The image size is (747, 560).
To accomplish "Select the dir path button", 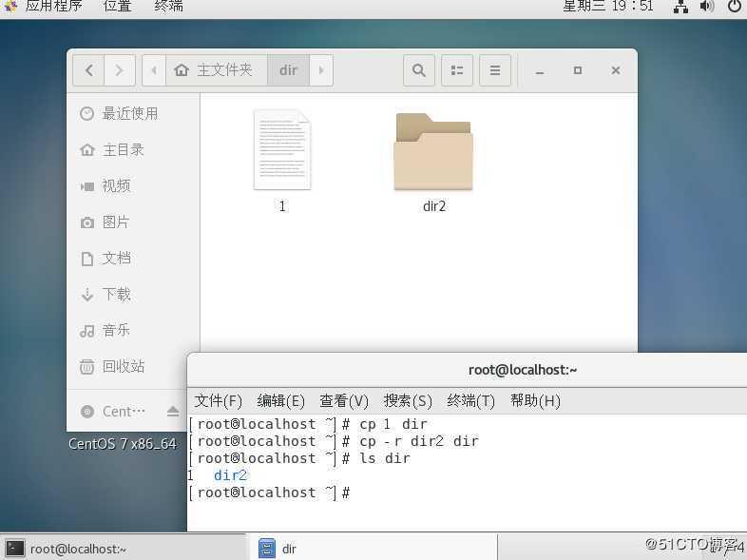I will pos(288,70).
